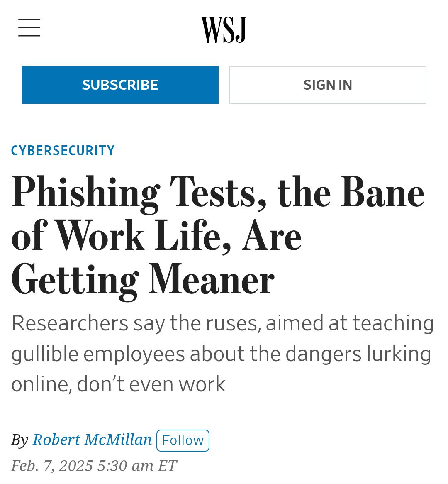
Task: Open Wall Street Journal homepage via masthead
Action: tap(223, 29)
